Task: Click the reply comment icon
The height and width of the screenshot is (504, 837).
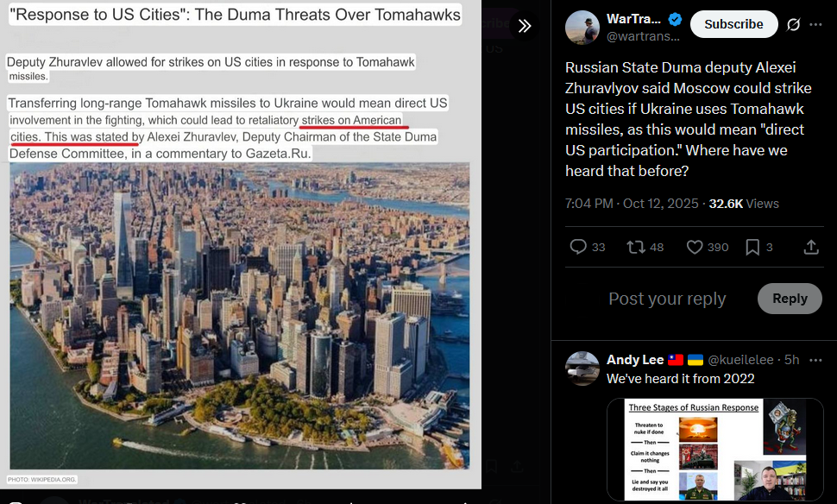Action: [x=578, y=247]
